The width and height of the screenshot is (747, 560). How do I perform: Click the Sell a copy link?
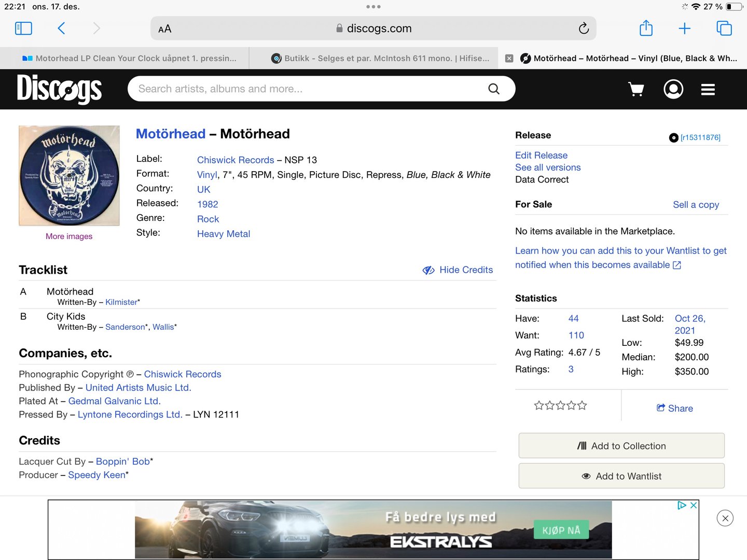pyautogui.click(x=696, y=205)
